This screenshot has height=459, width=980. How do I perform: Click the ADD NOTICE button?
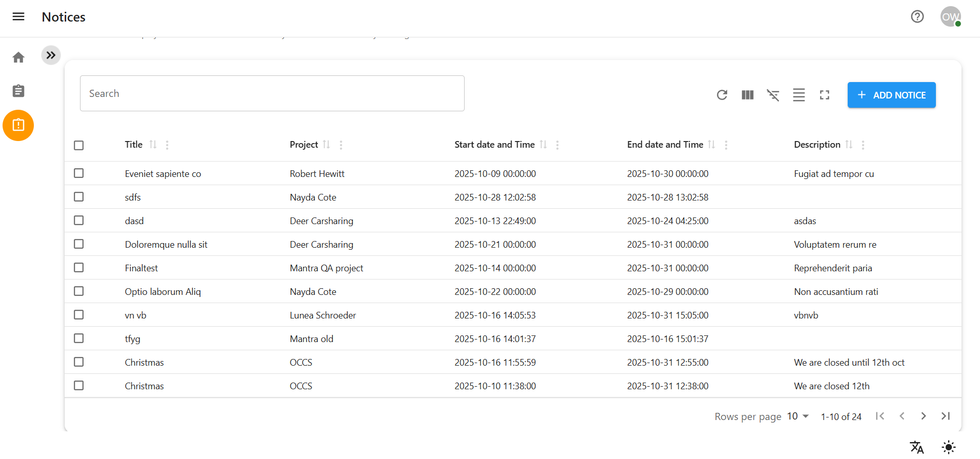(x=891, y=95)
